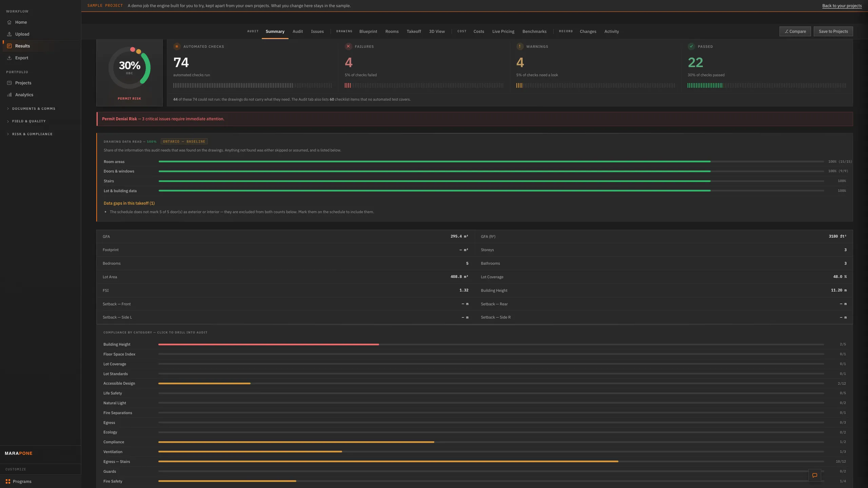This screenshot has width=868, height=488.
Task: Expand the Field & Quality section
Action: click(26, 121)
